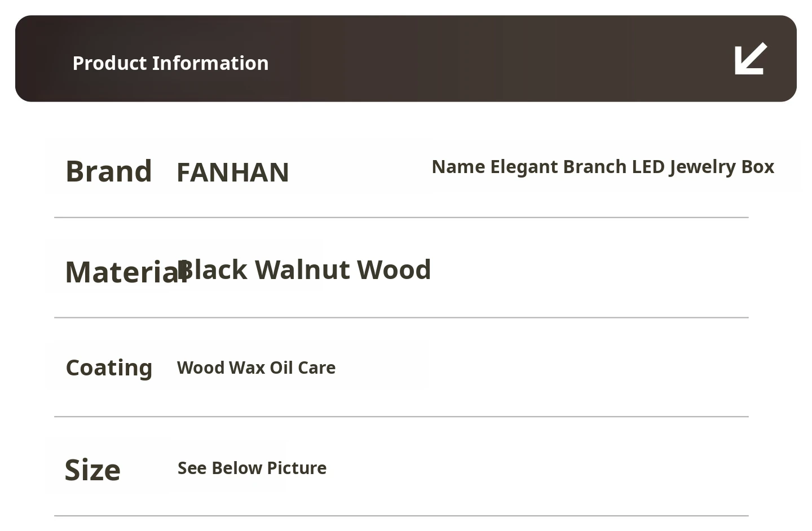Viewport: 812px width, 531px height.
Task: Click the Product Information header title
Action: coord(170,63)
